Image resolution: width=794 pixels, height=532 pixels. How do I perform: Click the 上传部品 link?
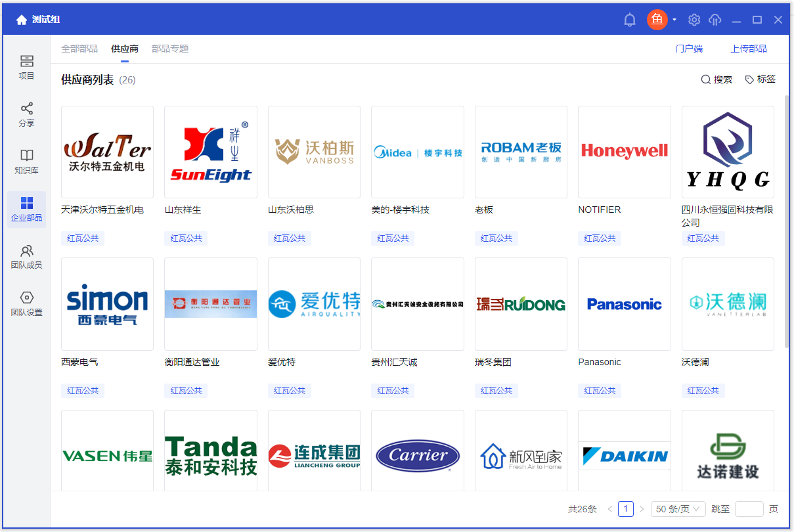749,49
